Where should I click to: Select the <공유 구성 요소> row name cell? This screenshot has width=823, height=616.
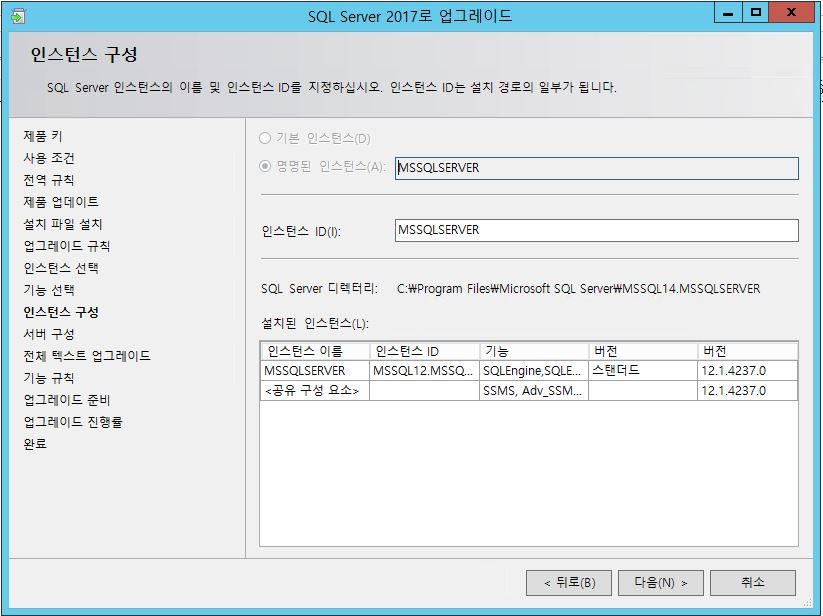(315, 390)
